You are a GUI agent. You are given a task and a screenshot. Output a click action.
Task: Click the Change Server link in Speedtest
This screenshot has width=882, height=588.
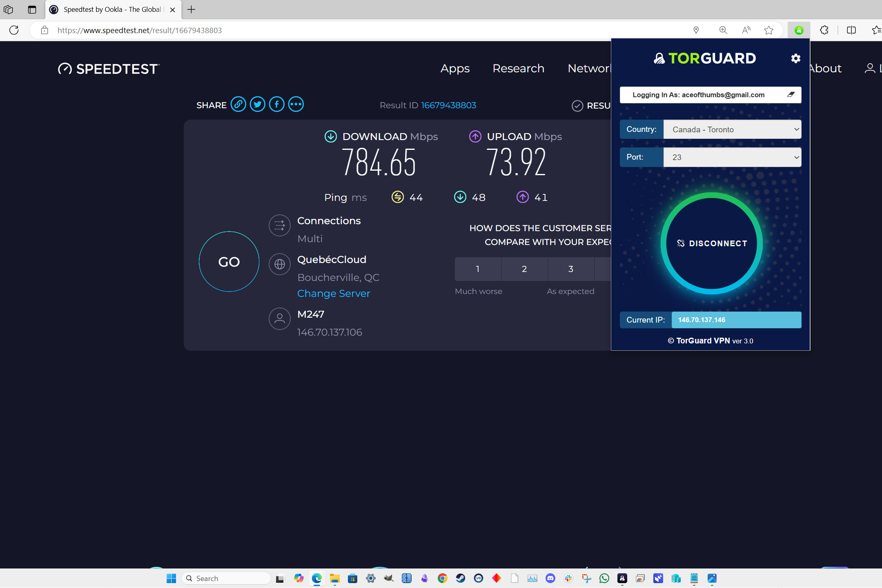click(x=333, y=293)
